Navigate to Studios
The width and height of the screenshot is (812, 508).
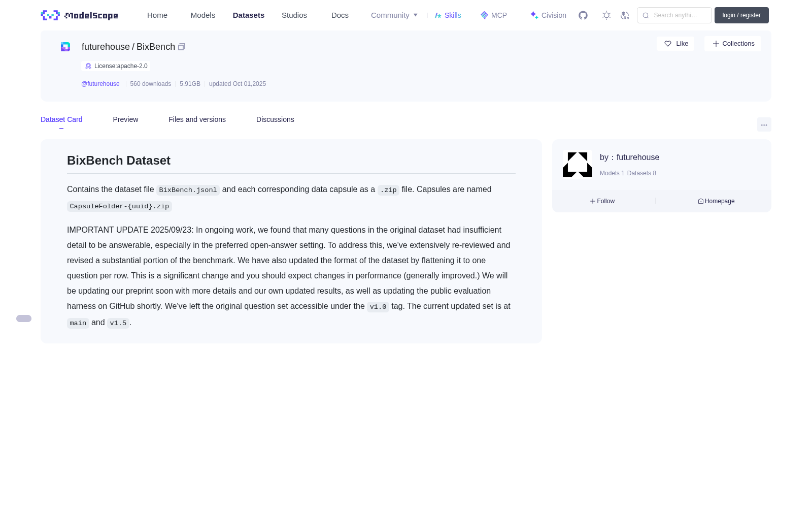coord(294,15)
